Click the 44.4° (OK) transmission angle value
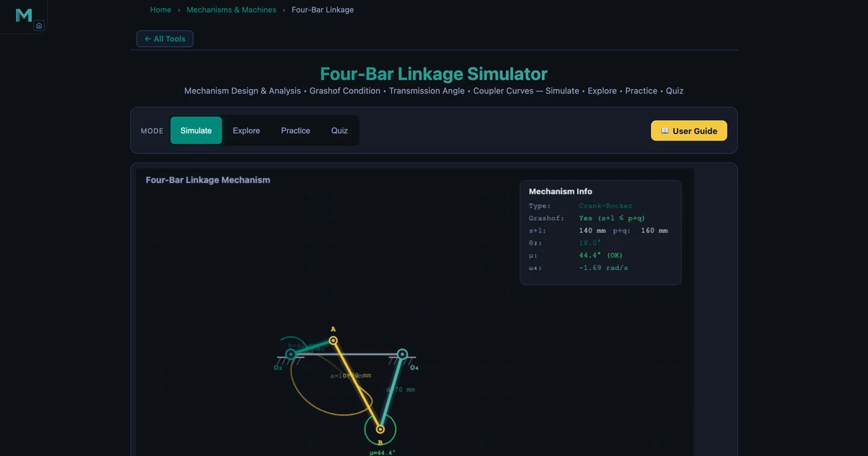This screenshot has height=456, width=868. click(x=600, y=256)
